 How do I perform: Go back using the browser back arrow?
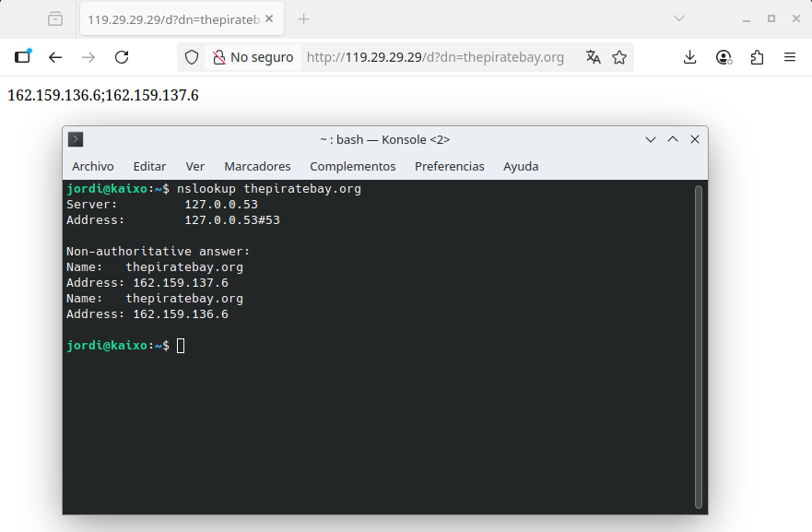(55, 57)
